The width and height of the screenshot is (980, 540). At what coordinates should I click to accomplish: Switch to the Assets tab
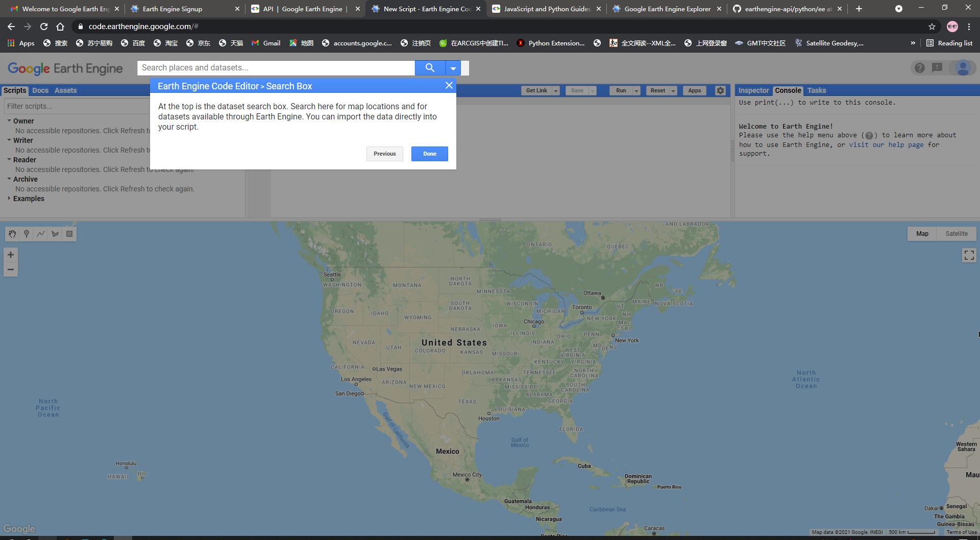click(x=65, y=90)
